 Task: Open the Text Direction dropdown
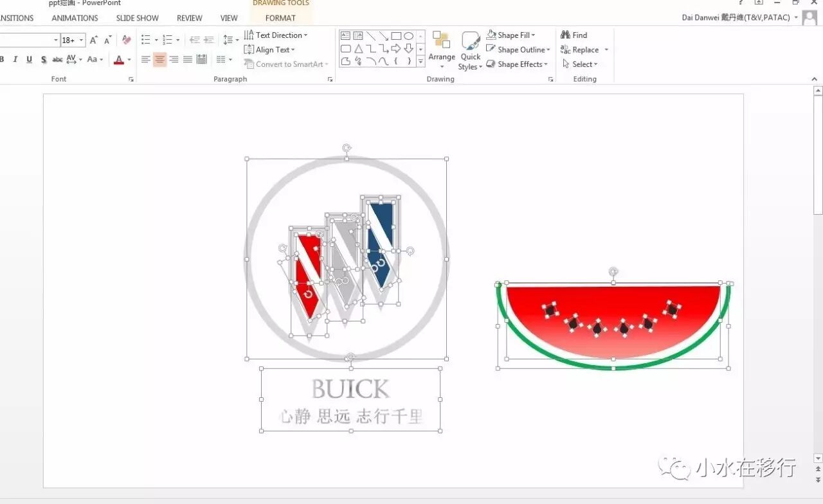point(276,35)
